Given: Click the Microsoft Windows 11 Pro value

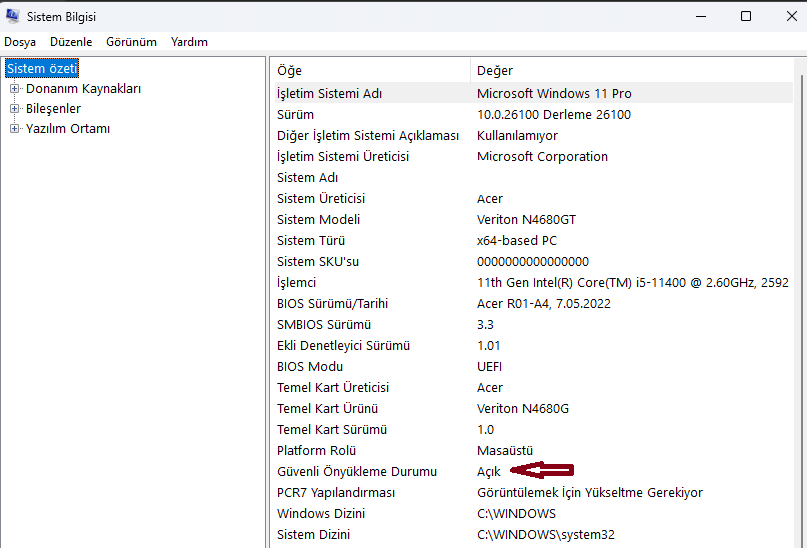Looking at the screenshot, I should pos(554,94).
